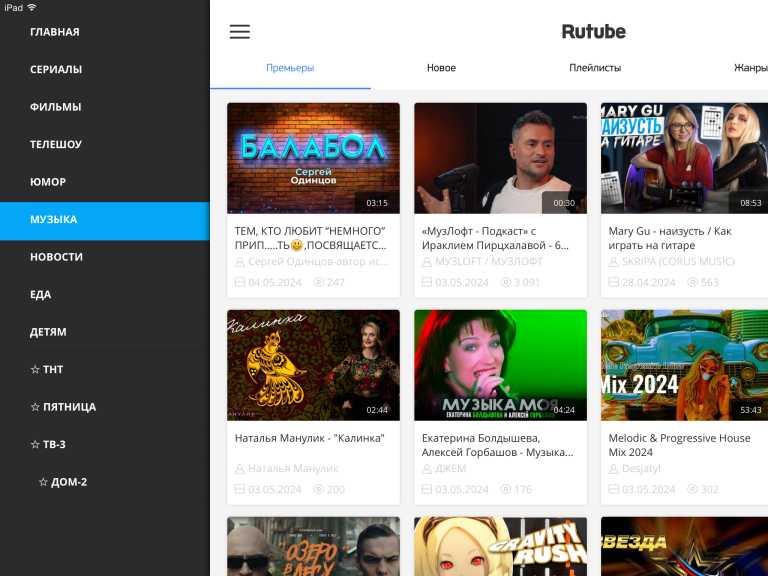Screen dimensions: 768x576
Task: Tap author icon next to ДЖЕМ
Action: [x=427, y=469]
